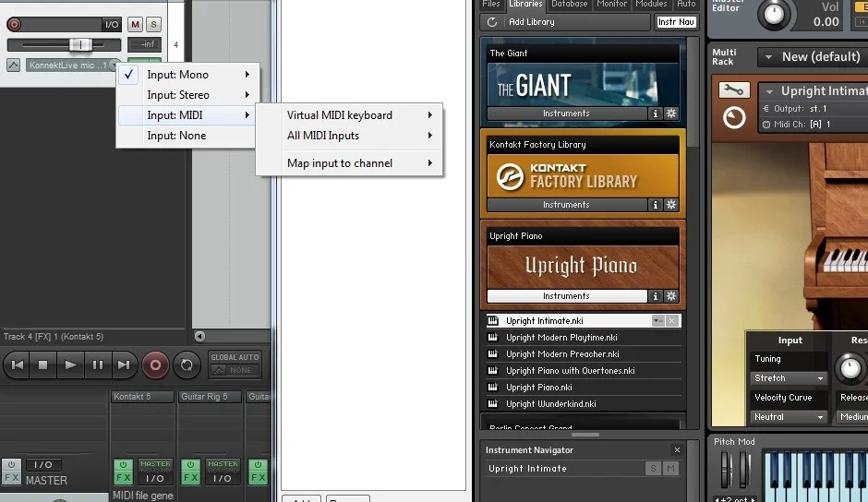Click Master Editor volume knob
The height and width of the screenshot is (502, 868).
coord(774,13)
